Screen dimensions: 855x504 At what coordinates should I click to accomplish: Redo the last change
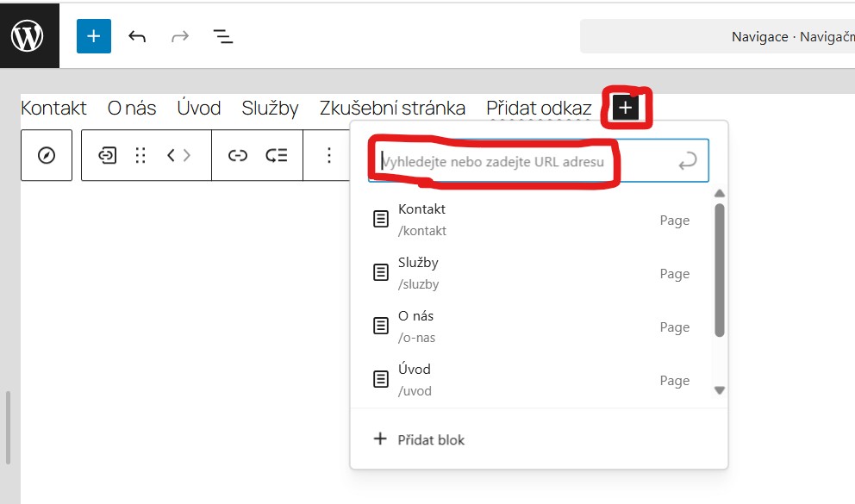click(x=179, y=36)
